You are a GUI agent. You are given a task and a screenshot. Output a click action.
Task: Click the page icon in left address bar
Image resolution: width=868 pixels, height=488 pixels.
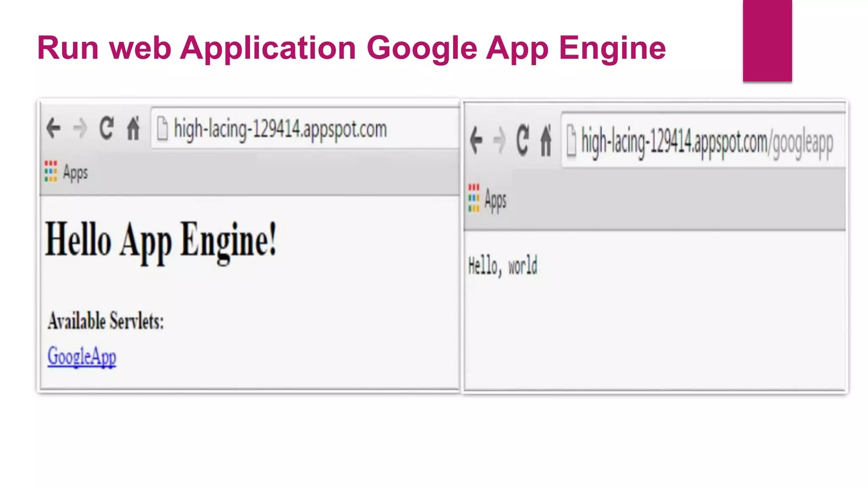pos(162,128)
